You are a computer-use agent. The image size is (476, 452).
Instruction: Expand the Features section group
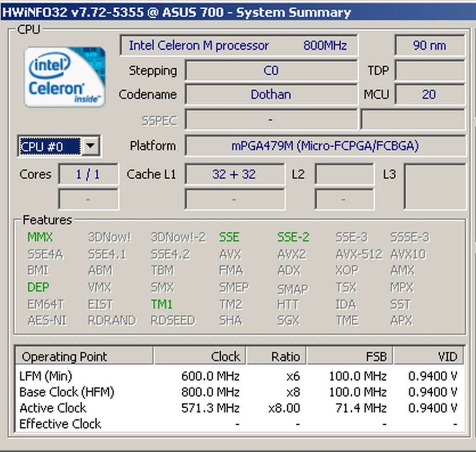(47, 220)
